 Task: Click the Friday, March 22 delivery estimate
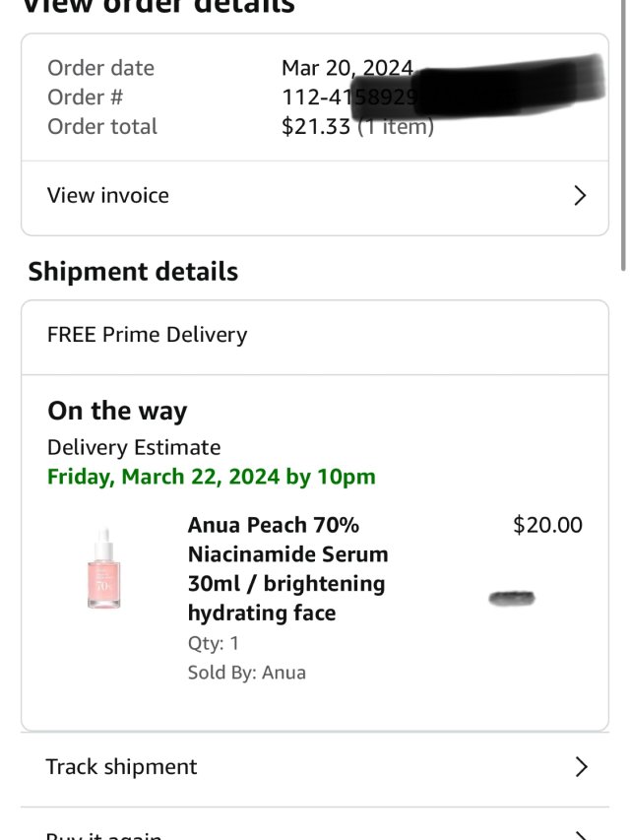[211, 477]
